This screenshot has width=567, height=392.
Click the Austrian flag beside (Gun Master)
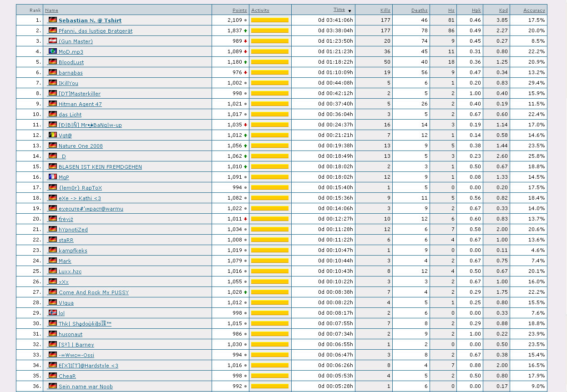click(53, 41)
